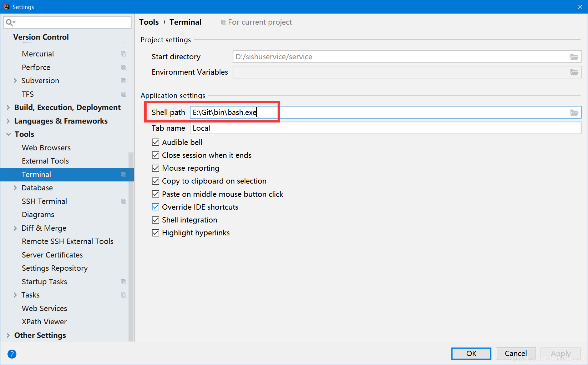Click the project icon next to Subversion
Screen dimensions: 588x365
[123, 81]
